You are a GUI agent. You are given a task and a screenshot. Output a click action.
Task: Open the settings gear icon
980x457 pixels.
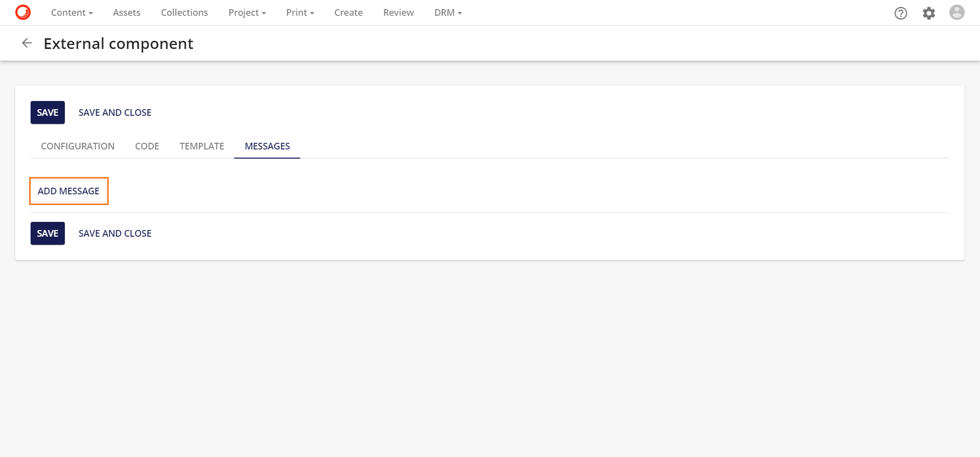[x=929, y=13]
